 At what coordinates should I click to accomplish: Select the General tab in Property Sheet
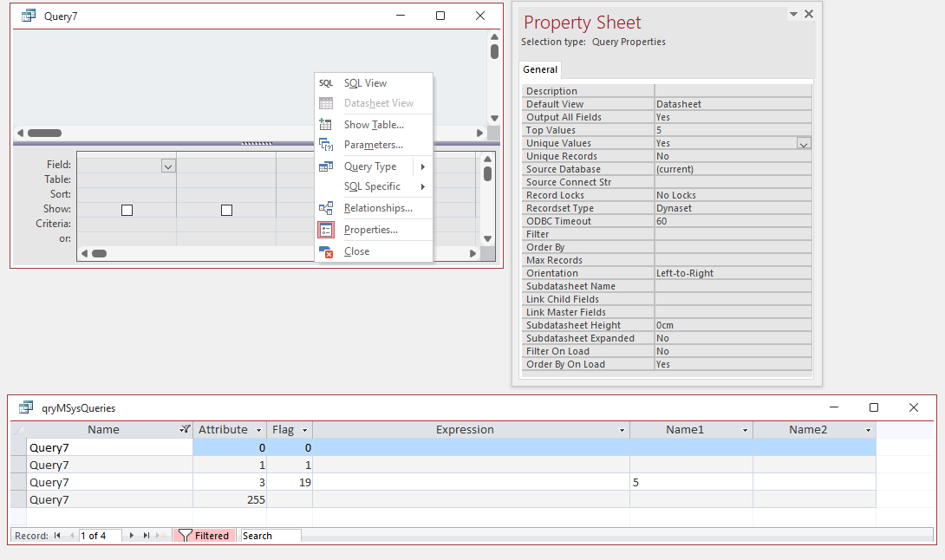tap(540, 69)
